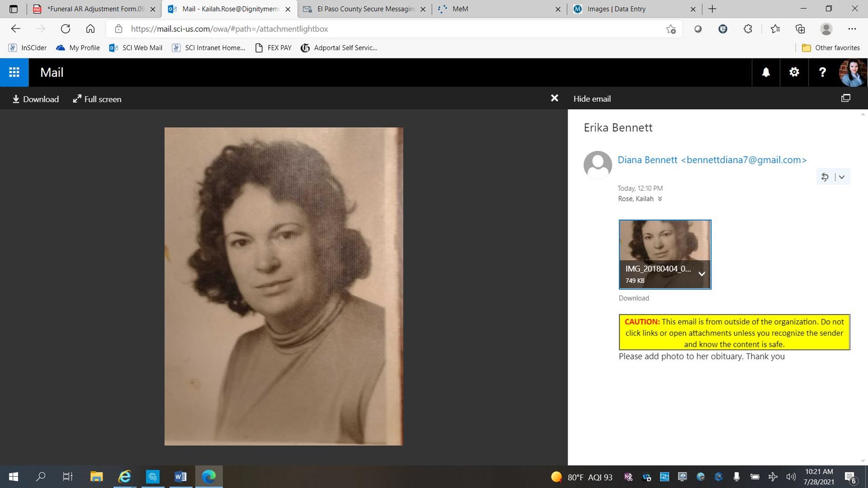Image resolution: width=868 pixels, height=488 pixels.
Task: Click Full screen to enlarge the photo
Action: coord(96,99)
